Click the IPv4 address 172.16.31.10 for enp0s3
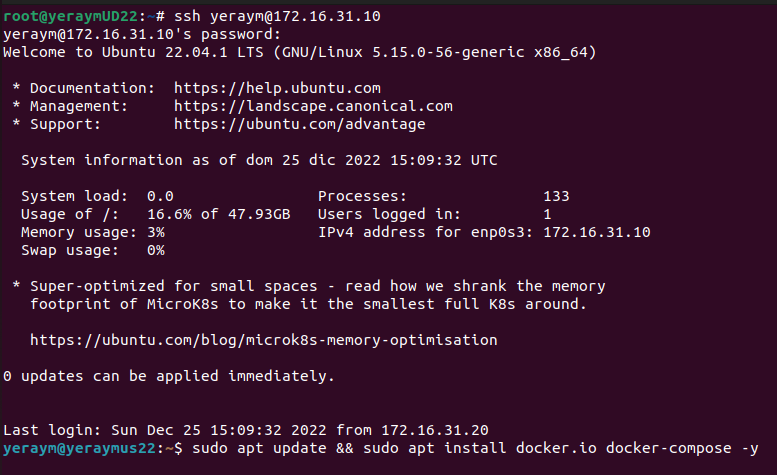Viewport: 777px width, 475px height. 597,232
